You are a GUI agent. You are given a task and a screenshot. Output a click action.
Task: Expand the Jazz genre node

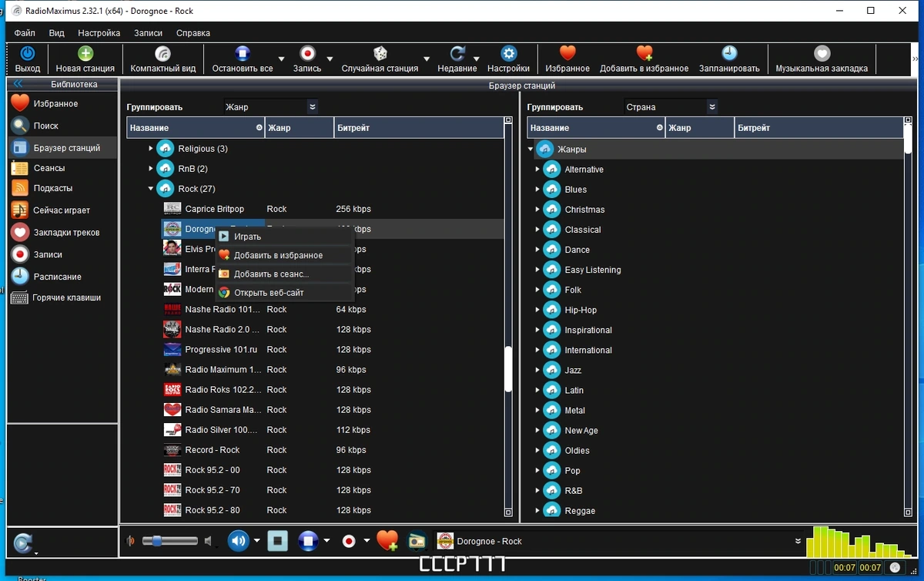click(x=537, y=370)
